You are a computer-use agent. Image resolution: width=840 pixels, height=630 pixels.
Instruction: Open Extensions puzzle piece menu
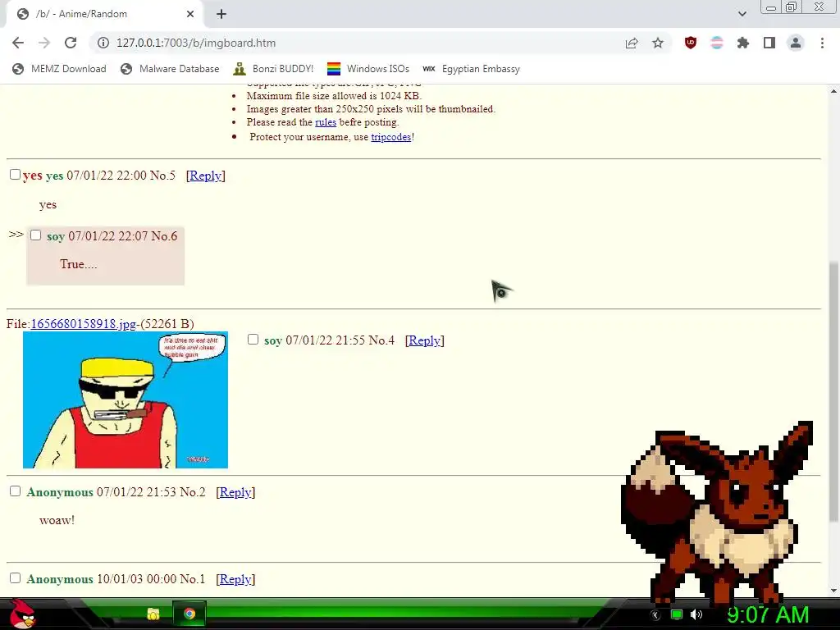pos(743,43)
